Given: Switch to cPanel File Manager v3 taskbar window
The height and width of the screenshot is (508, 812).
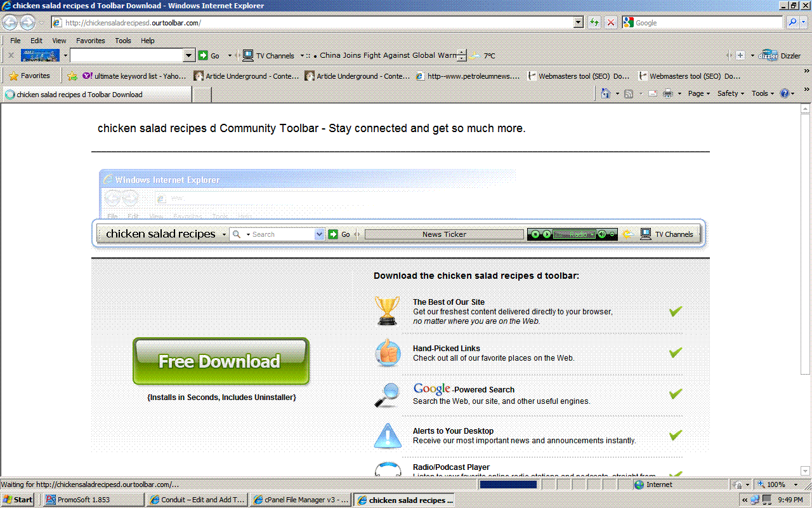Looking at the screenshot, I should pos(301,500).
